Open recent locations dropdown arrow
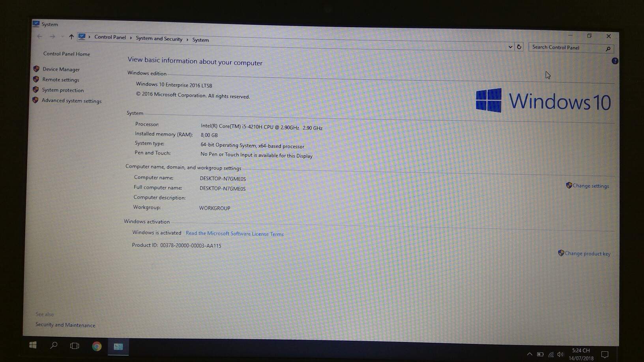 tap(62, 37)
